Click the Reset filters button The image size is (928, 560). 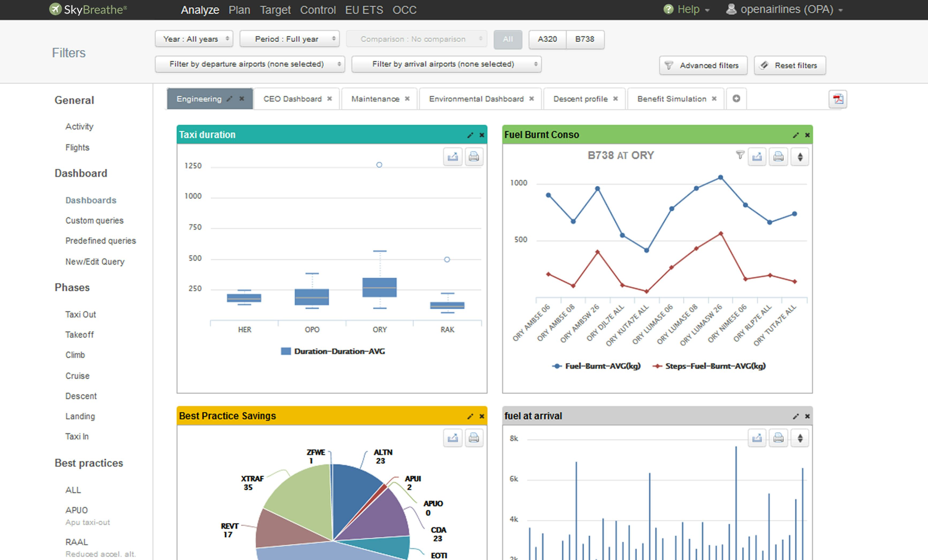click(790, 66)
